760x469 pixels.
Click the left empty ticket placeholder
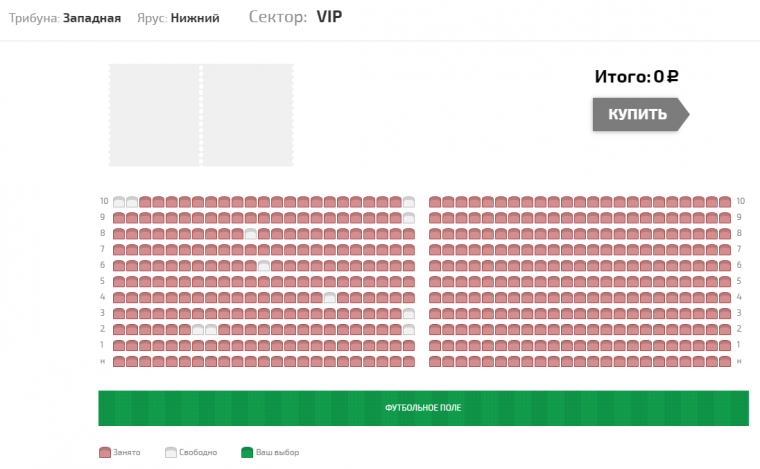pyautogui.click(x=154, y=115)
